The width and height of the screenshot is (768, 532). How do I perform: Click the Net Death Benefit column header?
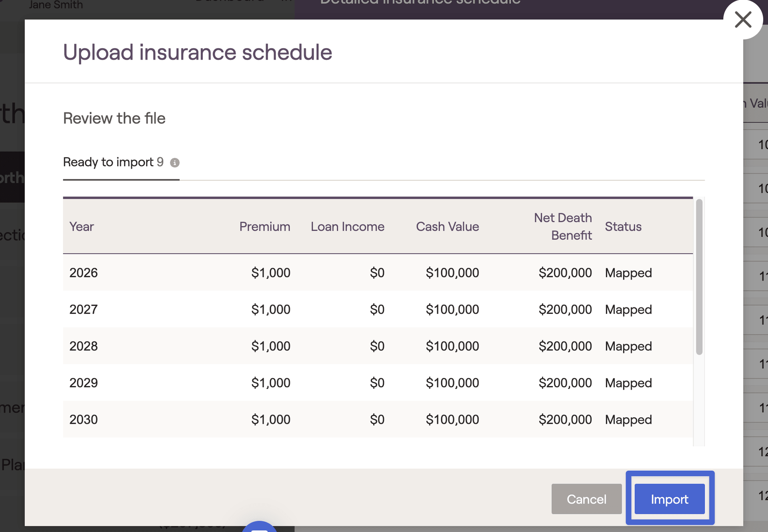tap(563, 226)
